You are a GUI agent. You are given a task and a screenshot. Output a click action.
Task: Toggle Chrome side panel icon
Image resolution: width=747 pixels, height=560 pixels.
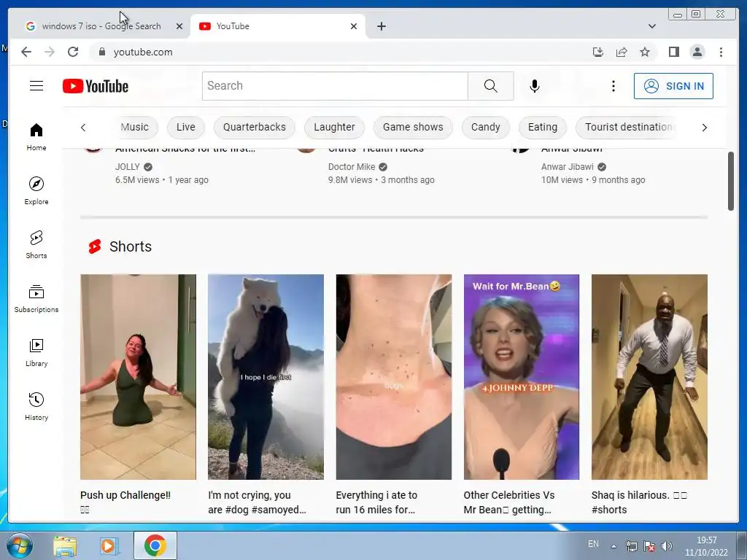(x=673, y=52)
